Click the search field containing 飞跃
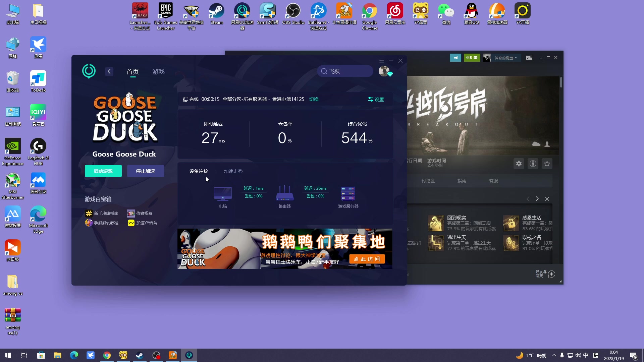The image size is (644, 362). pyautogui.click(x=345, y=71)
